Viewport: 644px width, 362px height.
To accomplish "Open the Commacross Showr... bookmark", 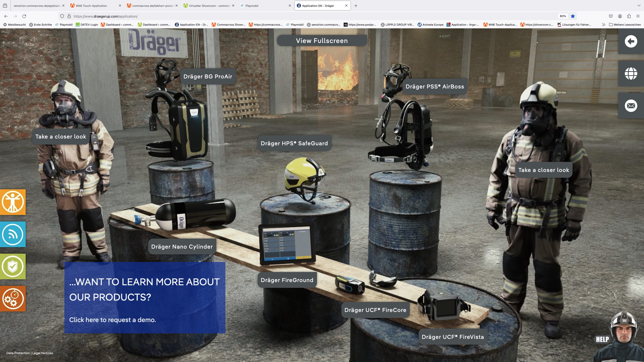I will pos(229,25).
